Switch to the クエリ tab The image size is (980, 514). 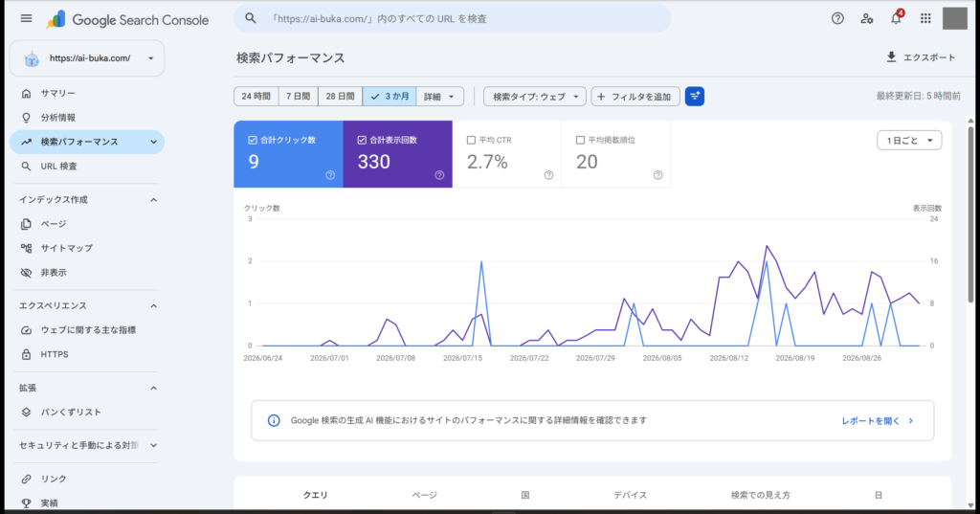pos(316,495)
